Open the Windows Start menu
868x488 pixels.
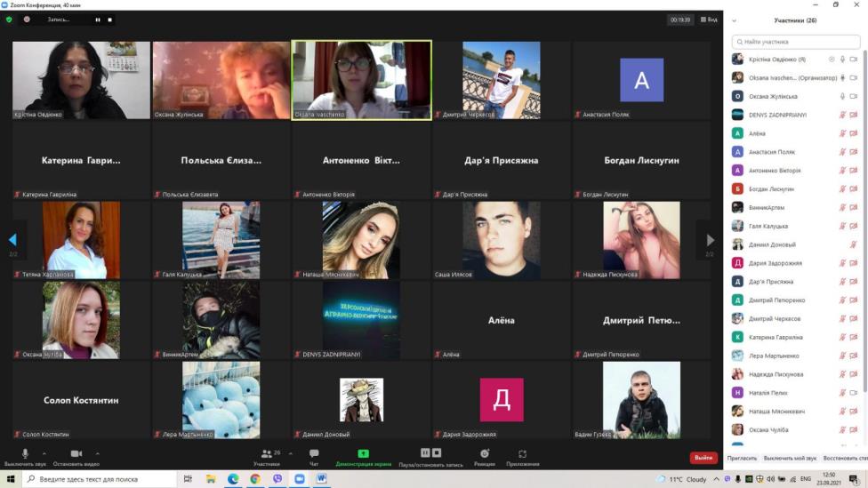tap(11, 479)
